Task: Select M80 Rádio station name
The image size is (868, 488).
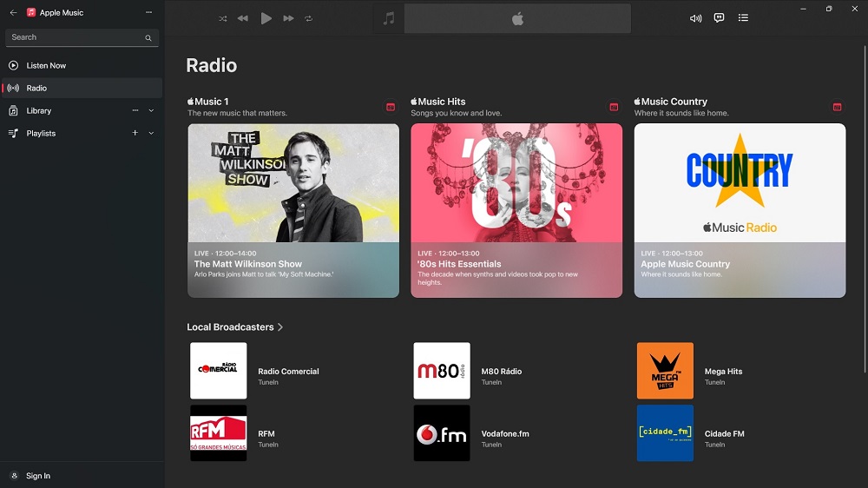Action: tap(502, 371)
